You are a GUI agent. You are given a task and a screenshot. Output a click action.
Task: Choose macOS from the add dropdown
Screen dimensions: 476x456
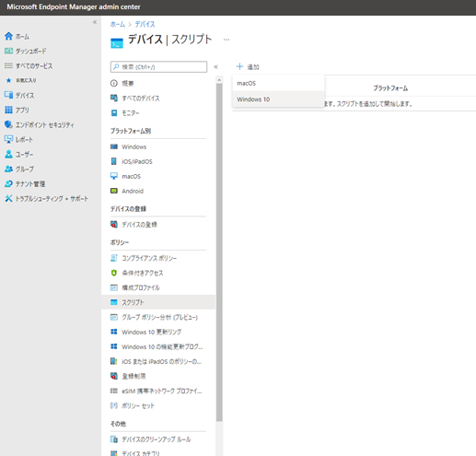278,83
